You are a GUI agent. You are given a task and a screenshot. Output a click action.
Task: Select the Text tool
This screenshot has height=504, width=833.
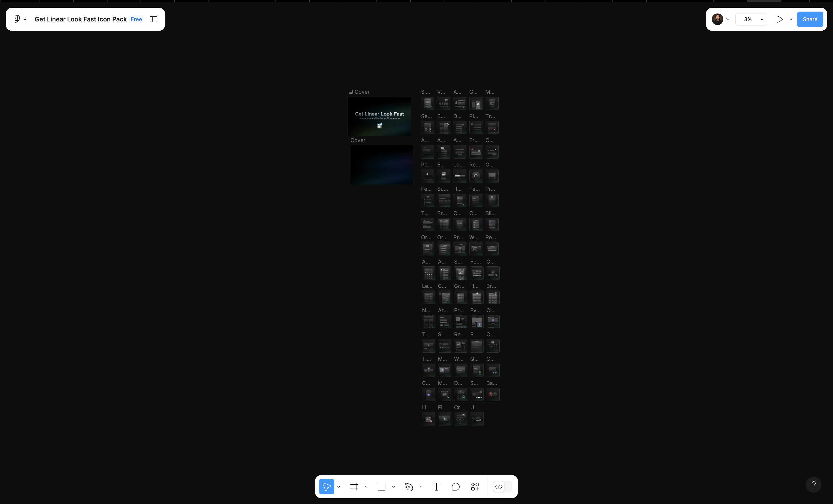pyautogui.click(x=437, y=486)
